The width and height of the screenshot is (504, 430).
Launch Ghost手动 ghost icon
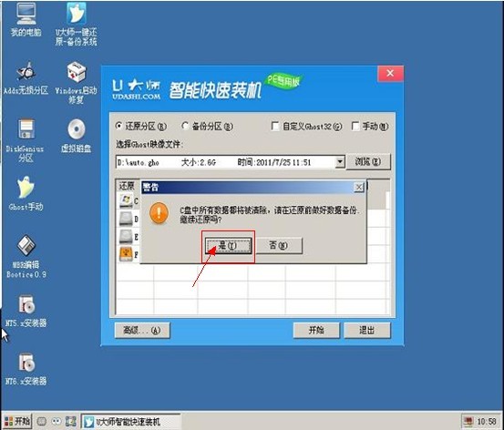tap(26, 193)
